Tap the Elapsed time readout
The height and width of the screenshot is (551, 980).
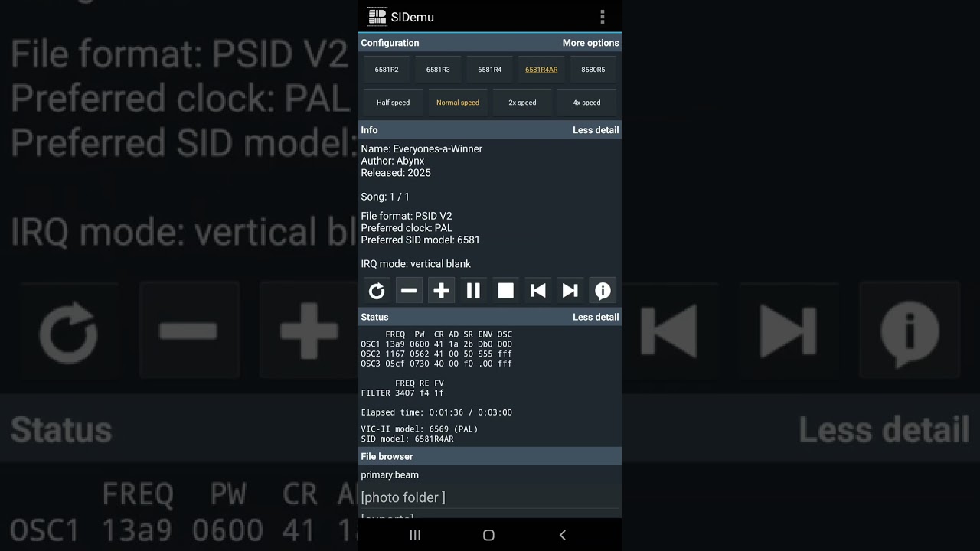[x=436, y=412]
